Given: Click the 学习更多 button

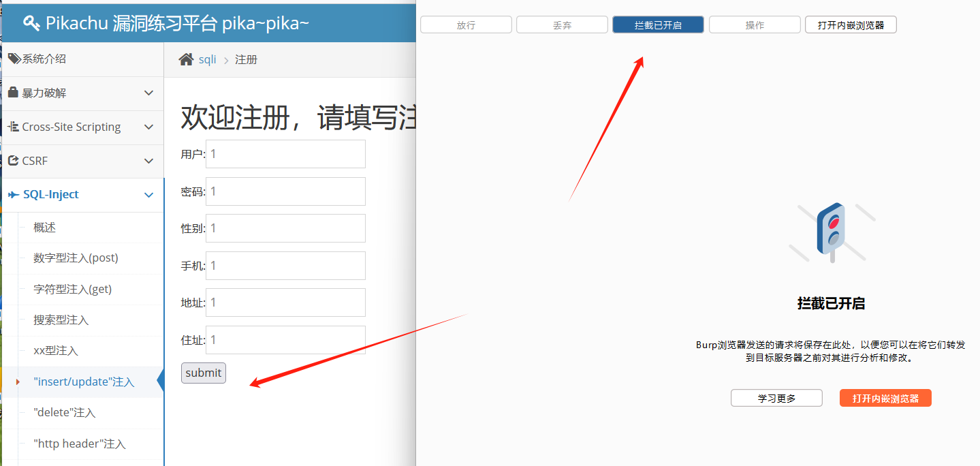Looking at the screenshot, I should 776,398.
